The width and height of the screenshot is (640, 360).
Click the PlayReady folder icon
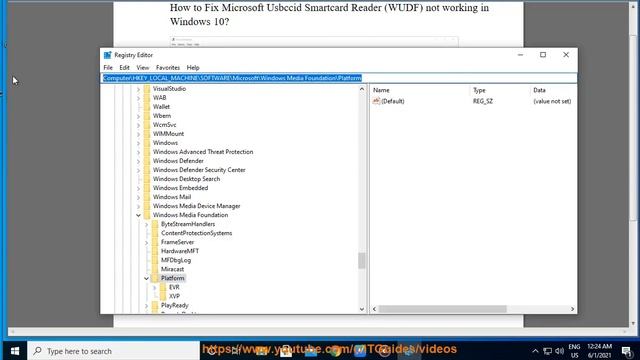(155, 305)
